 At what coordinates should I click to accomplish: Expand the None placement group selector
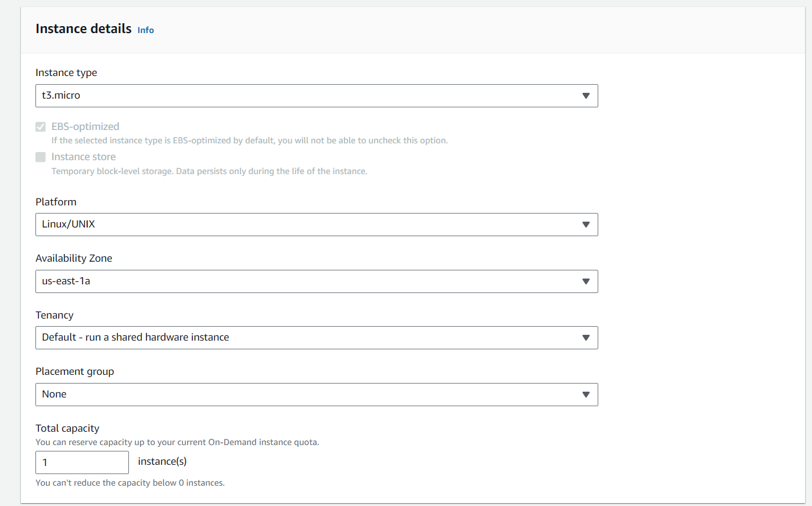click(308, 395)
